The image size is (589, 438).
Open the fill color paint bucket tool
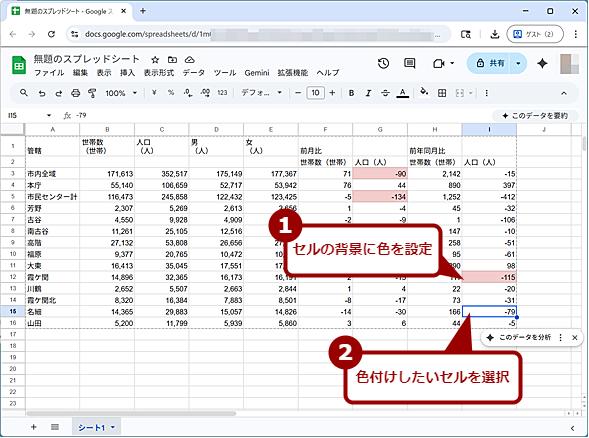point(424,92)
